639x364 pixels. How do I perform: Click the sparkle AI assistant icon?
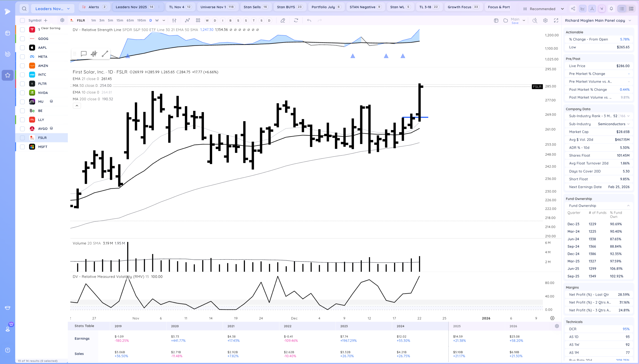(602, 9)
